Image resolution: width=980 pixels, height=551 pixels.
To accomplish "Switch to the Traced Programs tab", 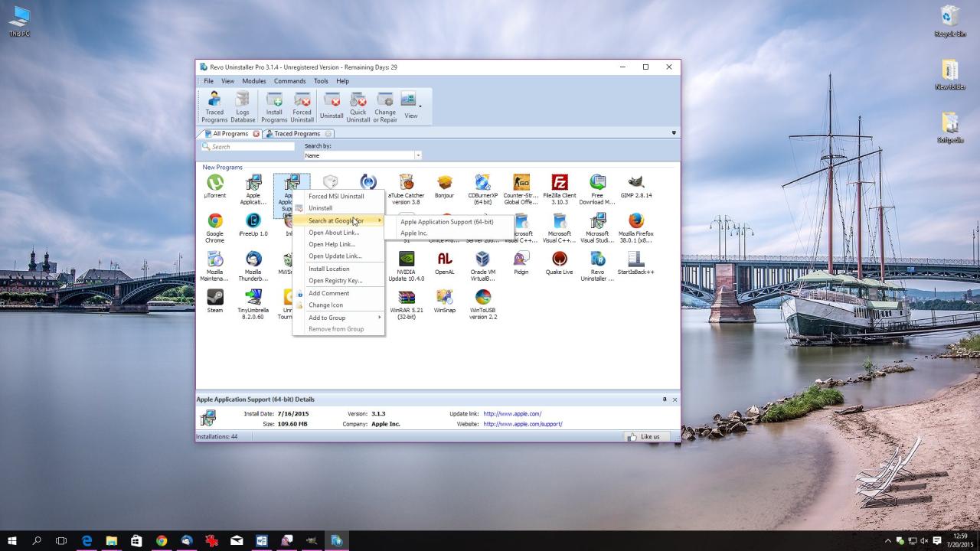I will click(x=297, y=134).
